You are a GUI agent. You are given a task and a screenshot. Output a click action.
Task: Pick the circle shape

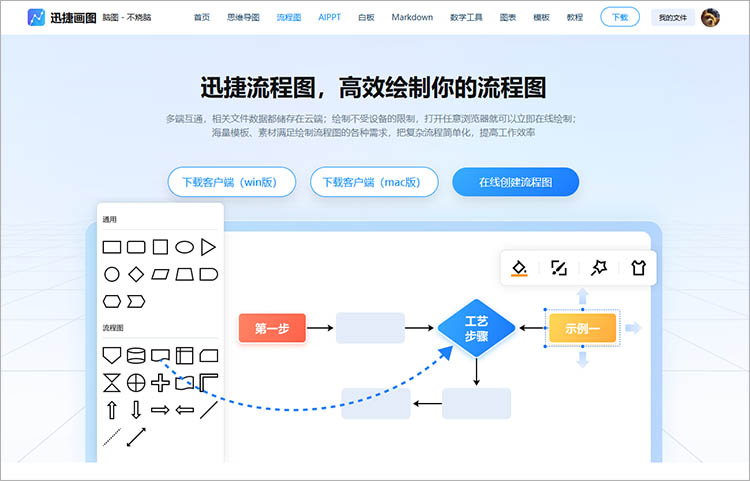[112, 274]
